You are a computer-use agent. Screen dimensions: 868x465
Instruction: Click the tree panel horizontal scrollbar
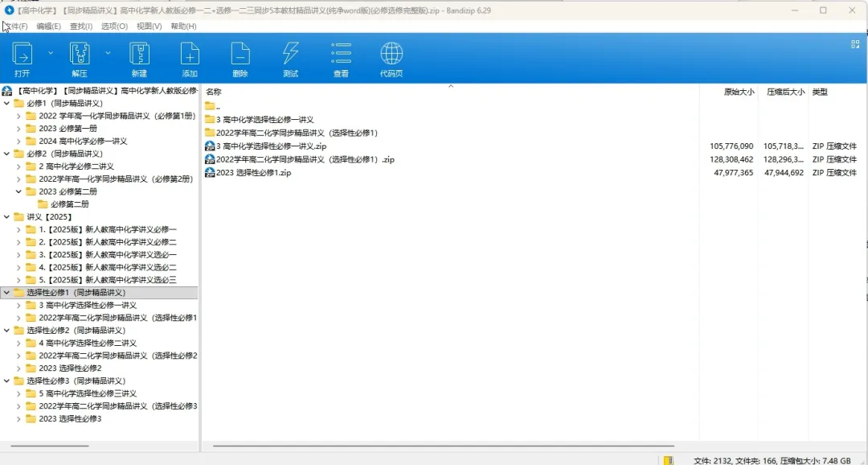click(x=49, y=446)
